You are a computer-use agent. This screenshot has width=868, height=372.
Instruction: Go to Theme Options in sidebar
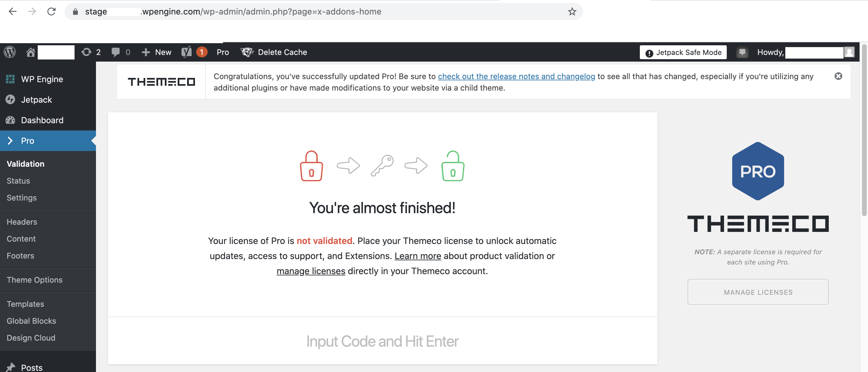click(34, 280)
